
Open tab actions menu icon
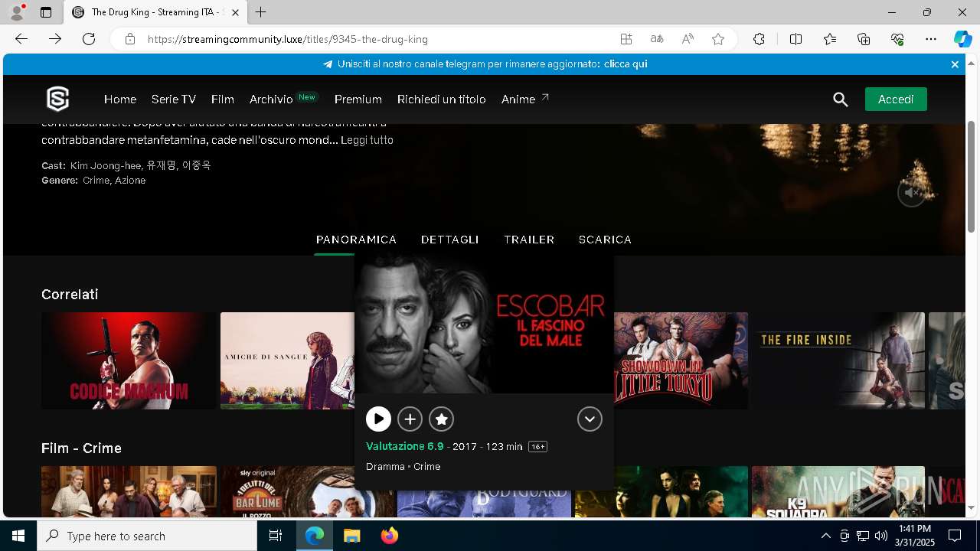pyautogui.click(x=46, y=12)
